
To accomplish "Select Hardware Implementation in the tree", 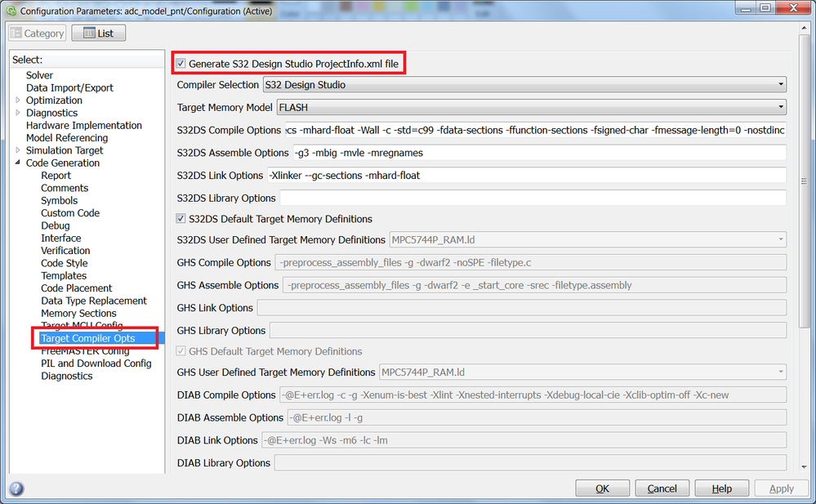I will (x=84, y=125).
